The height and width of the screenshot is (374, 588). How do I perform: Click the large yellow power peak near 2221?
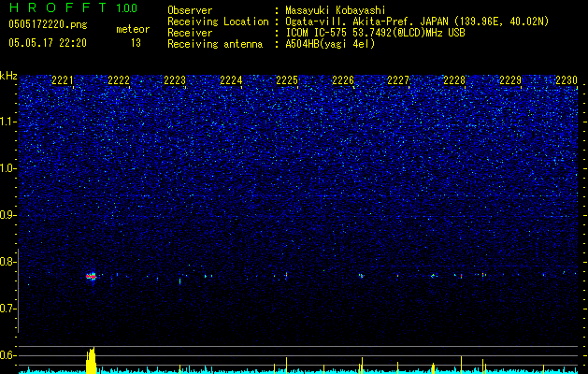click(x=91, y=360)
